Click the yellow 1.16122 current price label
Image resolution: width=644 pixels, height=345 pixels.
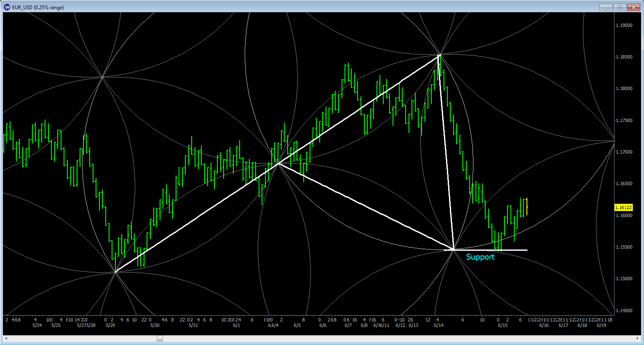pyautogui.click(x=623, y=207)
